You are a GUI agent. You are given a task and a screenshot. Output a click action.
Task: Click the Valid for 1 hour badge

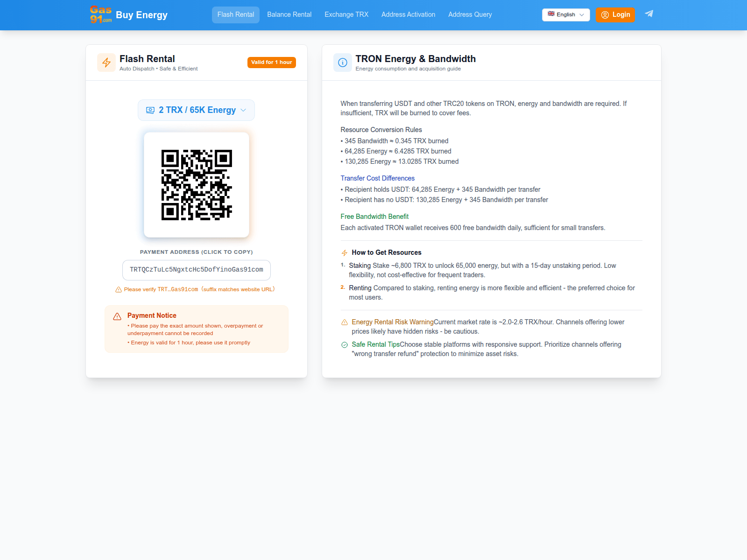coord(272,63)
